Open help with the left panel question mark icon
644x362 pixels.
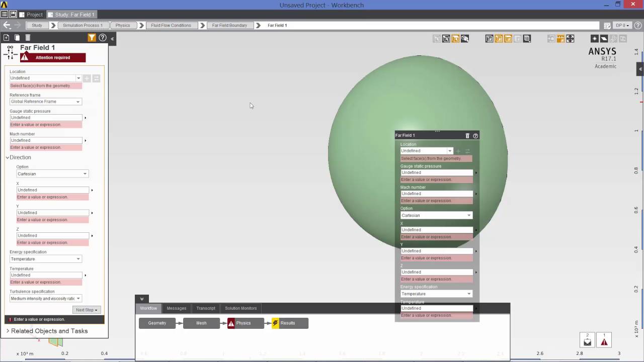tap(103, 38)
